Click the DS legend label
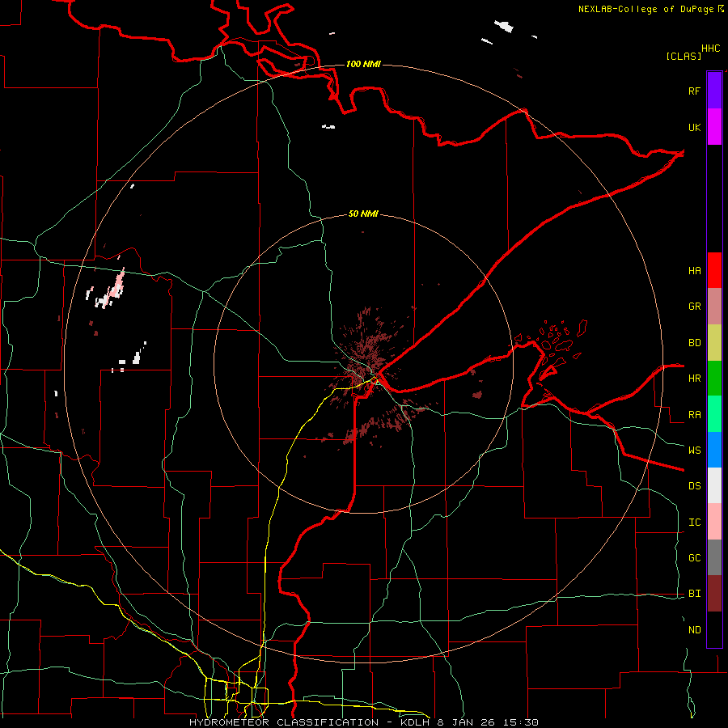Screen dimensions: 728x728 (695, 486)
